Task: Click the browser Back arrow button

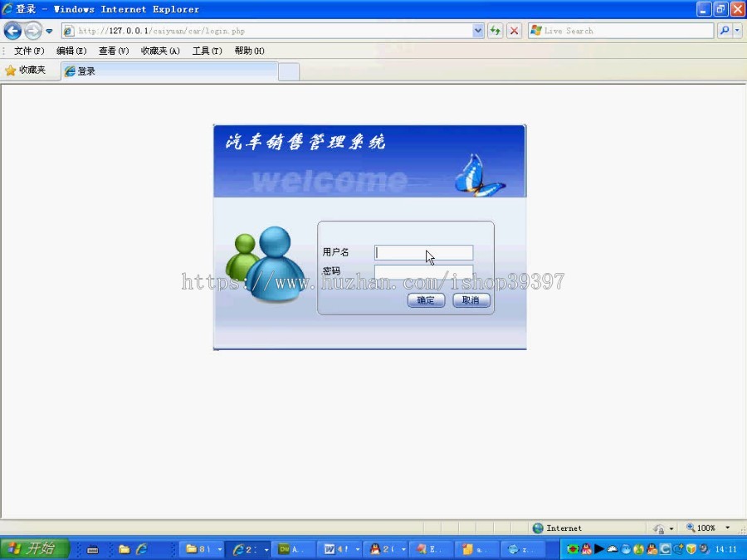Action: coord(12,31)
